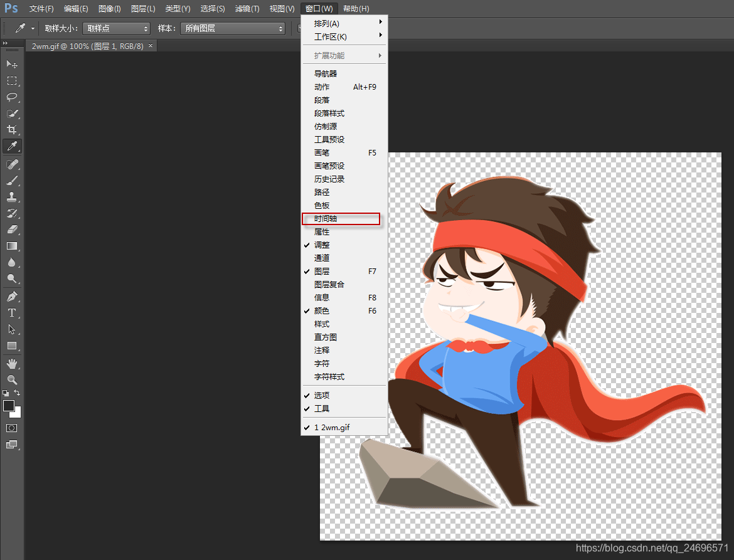Click the Photoshop Ps logo
Viewport: 734px width, 560px height.
(x=11, y=8)
